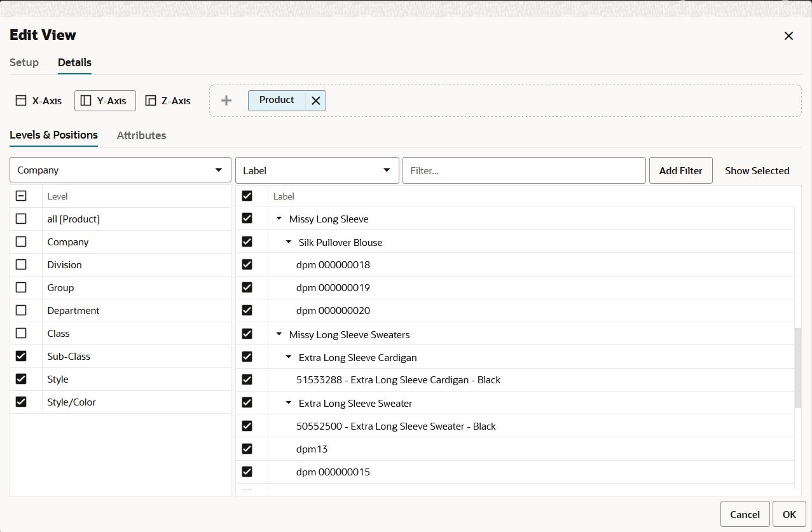Click the positions list vertical scrollbar
The image size is (812, 532).
point(797,367)
